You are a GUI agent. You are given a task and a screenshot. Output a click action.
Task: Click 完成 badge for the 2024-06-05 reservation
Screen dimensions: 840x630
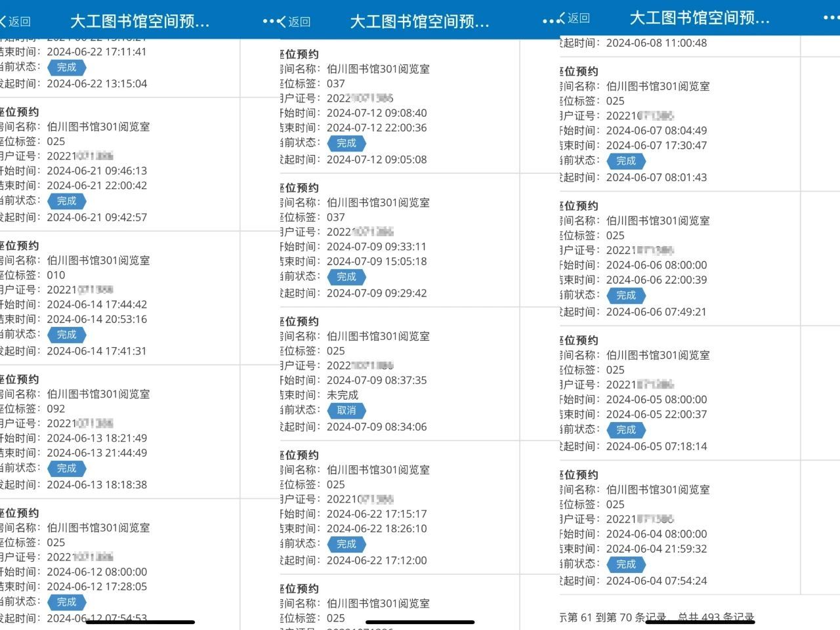(625, 430)
